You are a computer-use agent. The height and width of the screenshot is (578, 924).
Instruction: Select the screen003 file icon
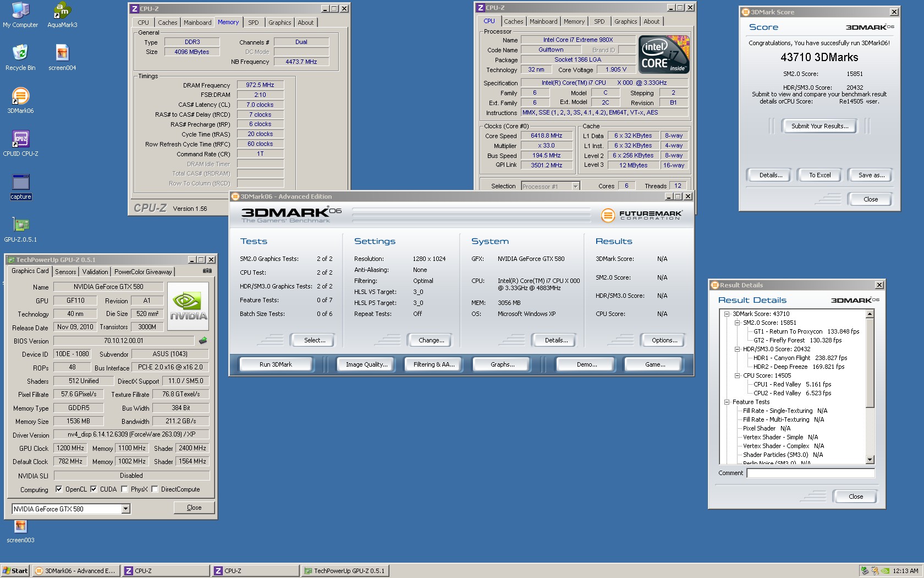pos(20,531)
